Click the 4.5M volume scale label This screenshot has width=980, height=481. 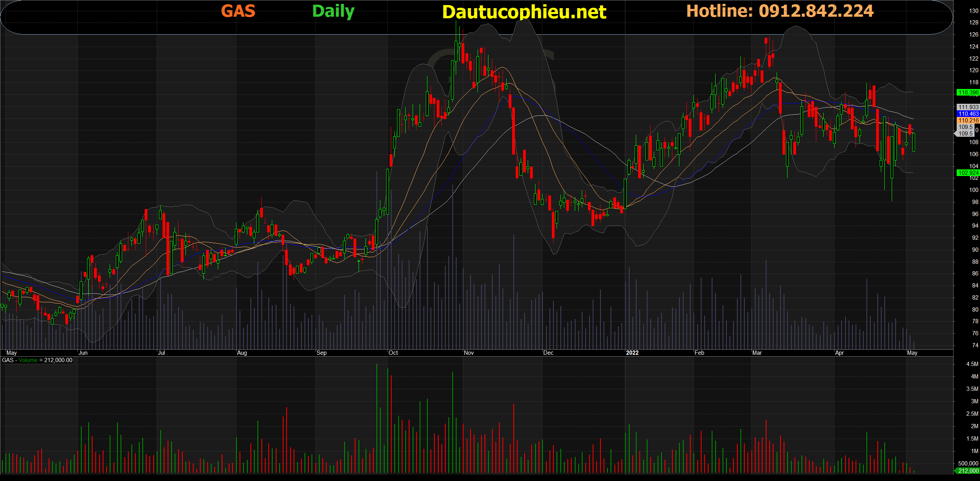tap(972, 364)
